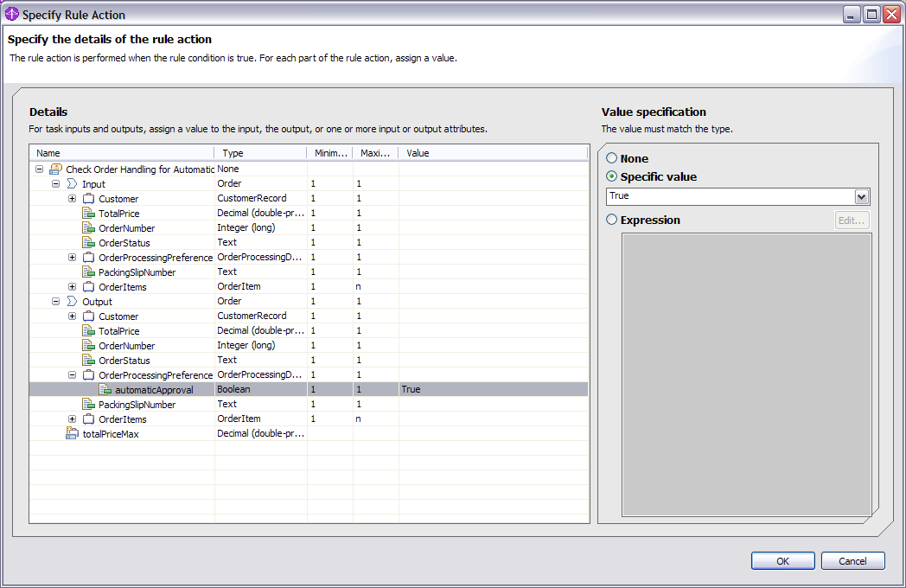Collapse the Output tree node
Viewport: 906px width, 588px height.
56,302
